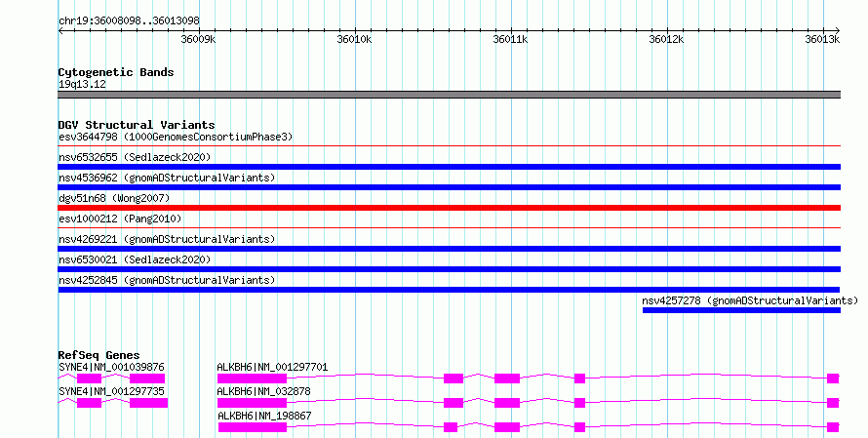Select the 36011k ruler position label
This screenshot has height=438, width=868.
(510, 39)
